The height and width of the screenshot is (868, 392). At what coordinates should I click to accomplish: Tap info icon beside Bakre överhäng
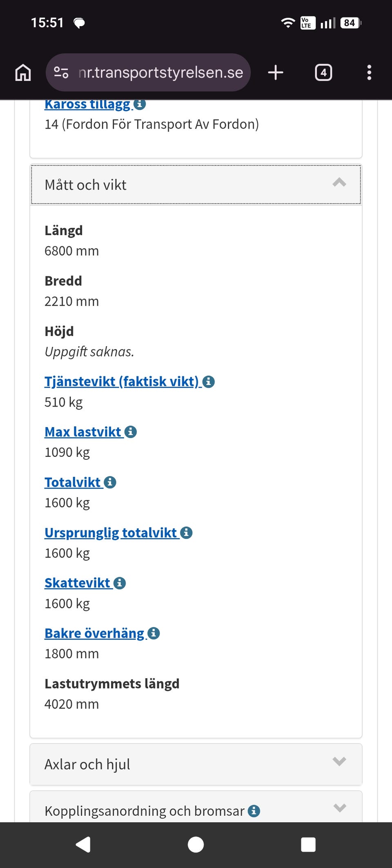[154, 633]
